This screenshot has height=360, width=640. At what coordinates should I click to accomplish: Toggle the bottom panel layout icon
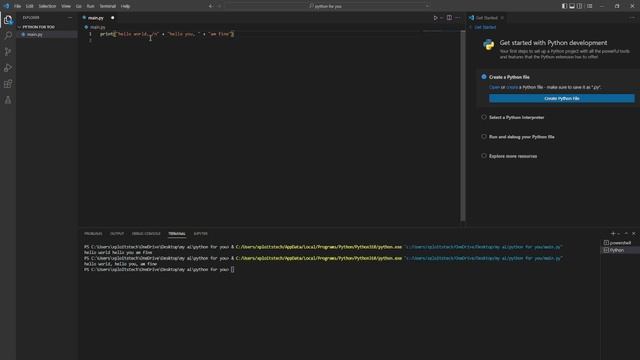[572, 6]
